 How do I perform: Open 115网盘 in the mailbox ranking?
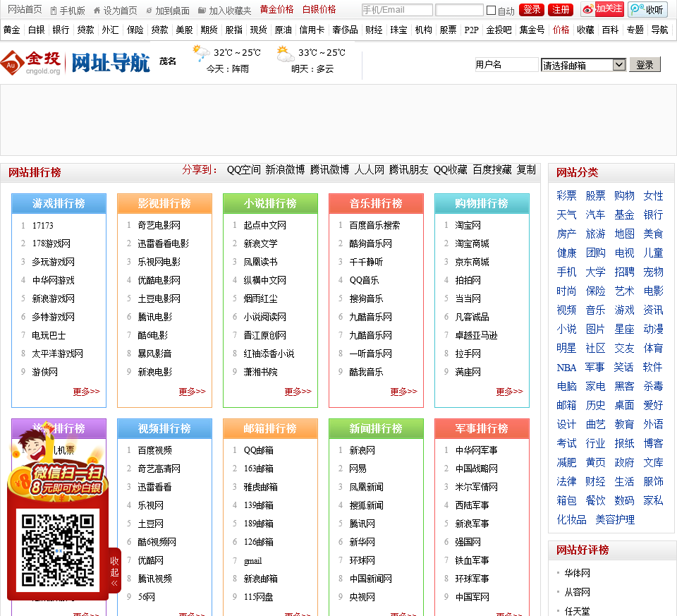pyautogui.click(x=259, y=598)
